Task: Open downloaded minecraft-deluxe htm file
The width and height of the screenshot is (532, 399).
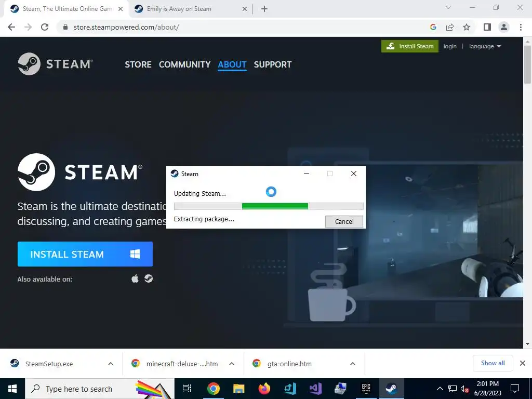Action: coord(182,364)
